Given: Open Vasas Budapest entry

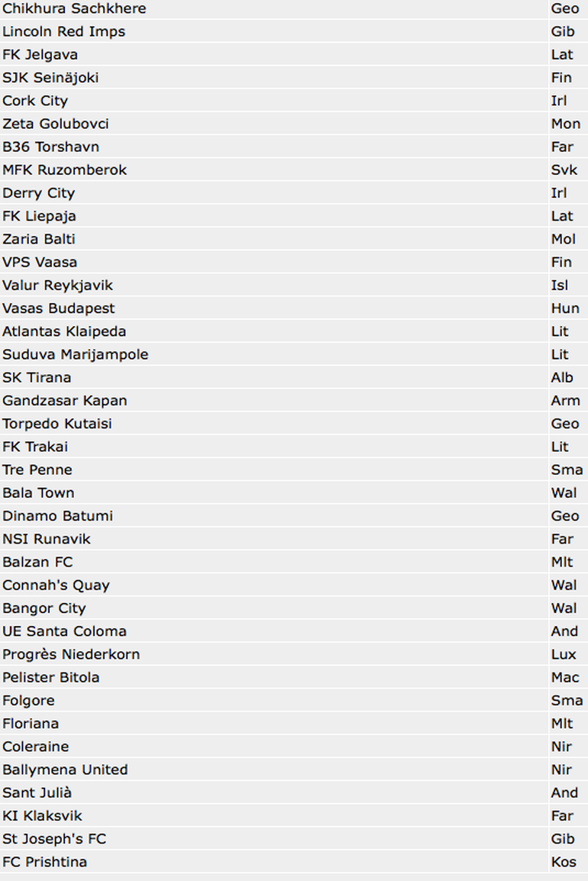Looking at the screenshot, I should click(59, 308).
